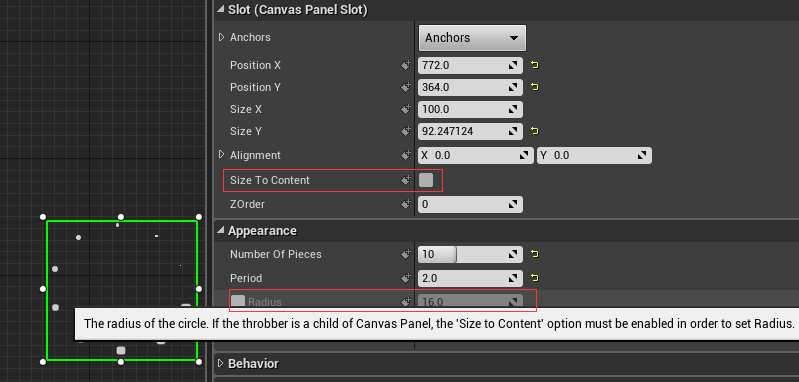Click bind icon beside ZOrder

pos(406,204)
